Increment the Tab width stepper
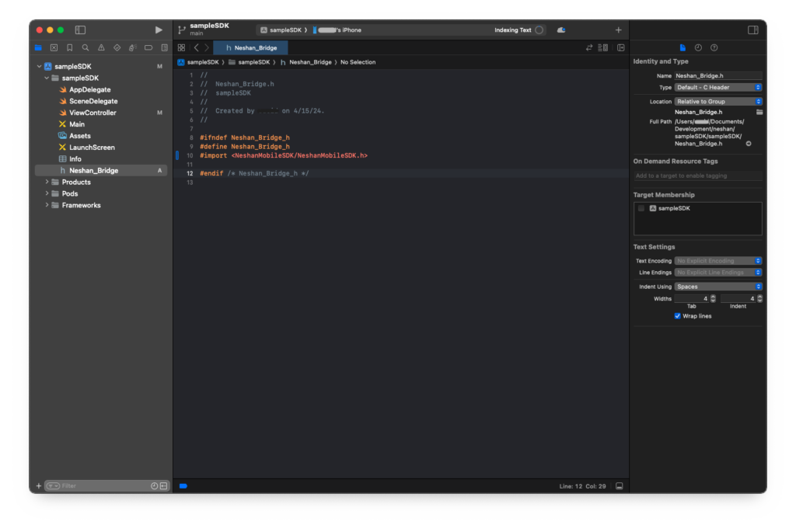The image size is (796, 532). pyautogui.click(x=713, y=296)
